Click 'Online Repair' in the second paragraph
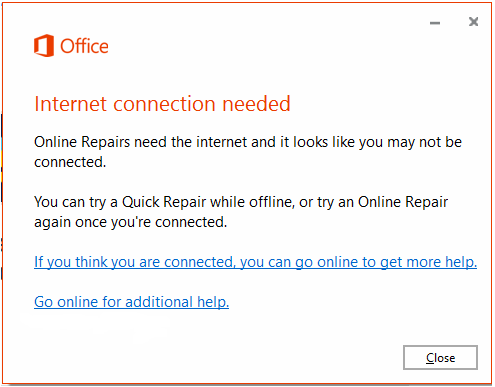 click(403, 202)
